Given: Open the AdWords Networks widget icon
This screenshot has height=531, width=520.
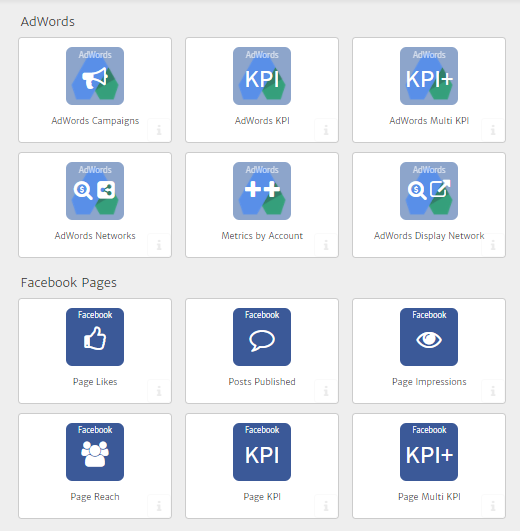Looking at the screenshot, I should [x=95, y=191].
